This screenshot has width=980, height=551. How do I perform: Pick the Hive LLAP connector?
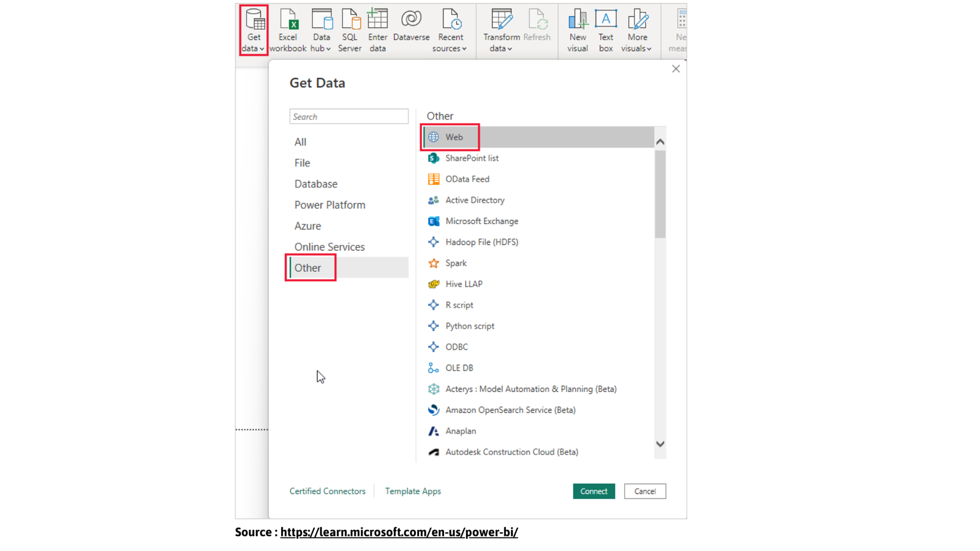538,284
